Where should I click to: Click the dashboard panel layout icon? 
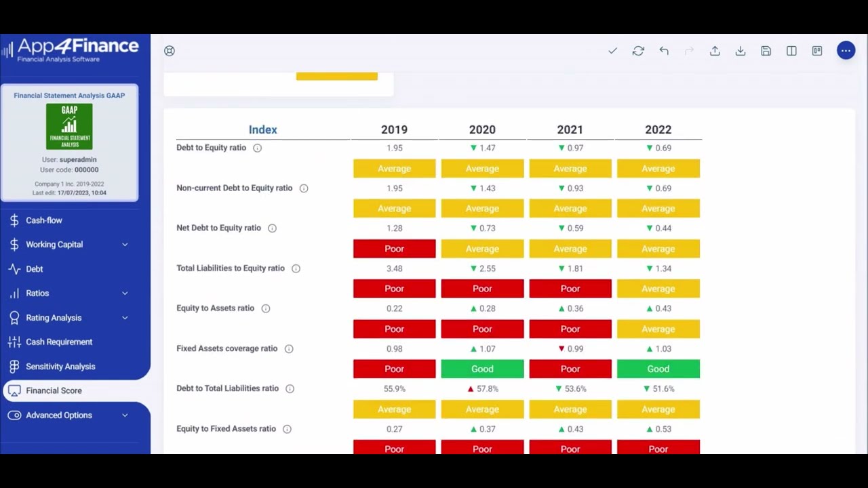tap(817, 51)
